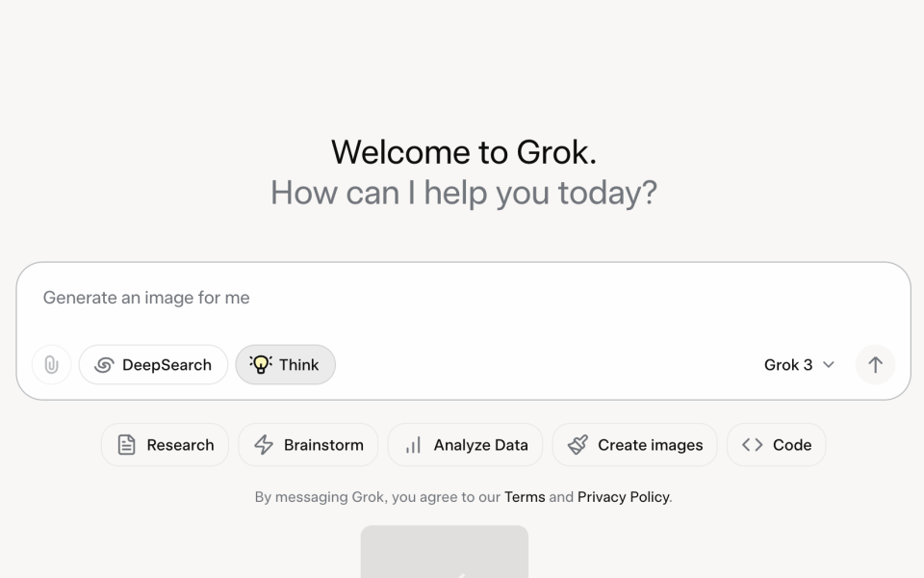Choose the Analyze Data suggestion
This screenshot has width=924, height=578.
tap(465, 445)
